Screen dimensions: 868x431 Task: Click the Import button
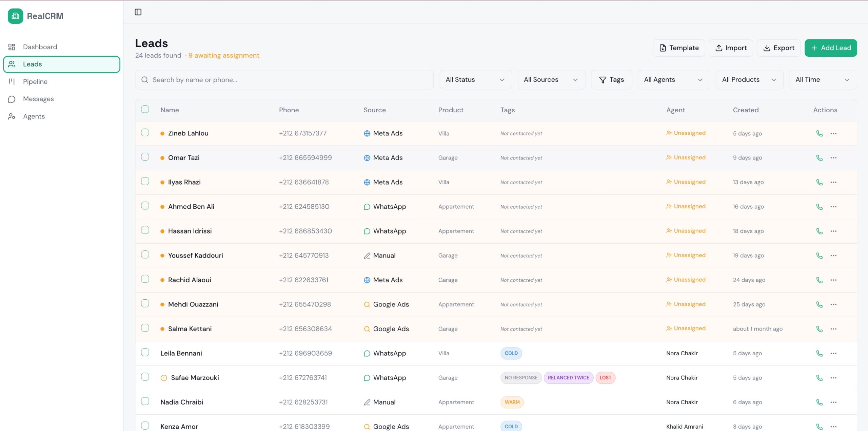pyautogui.click(x=731, y=48)
